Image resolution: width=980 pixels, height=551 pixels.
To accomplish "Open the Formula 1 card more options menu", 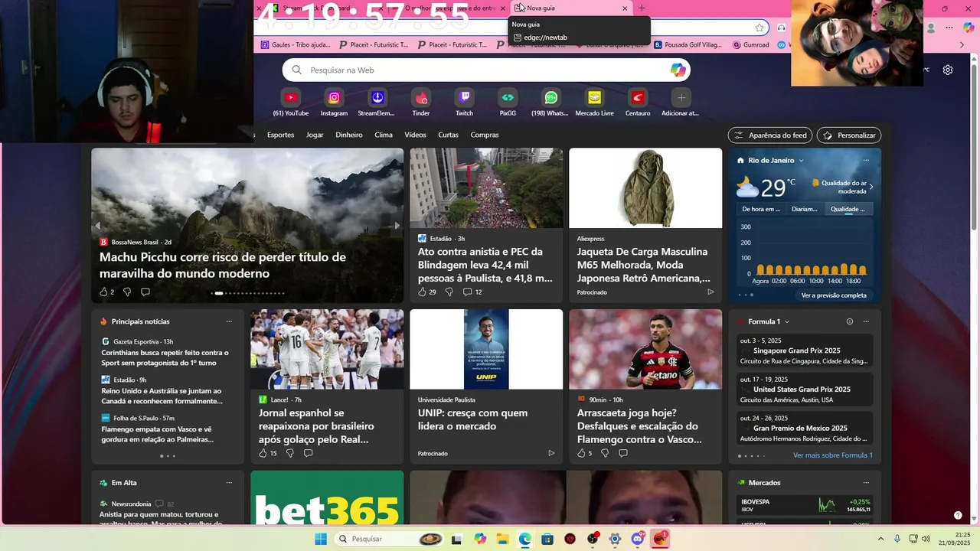I will click(866, 321).
